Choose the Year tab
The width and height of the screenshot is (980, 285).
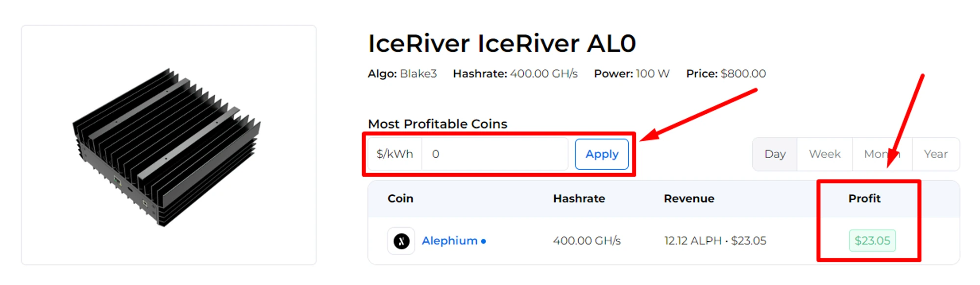click(935, 154)
